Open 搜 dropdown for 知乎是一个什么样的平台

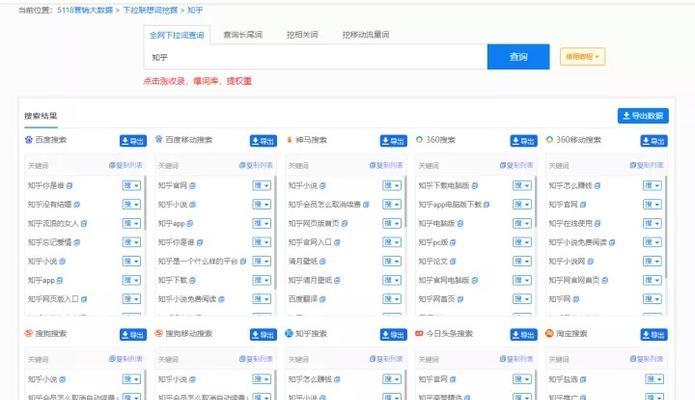point(262,262)
